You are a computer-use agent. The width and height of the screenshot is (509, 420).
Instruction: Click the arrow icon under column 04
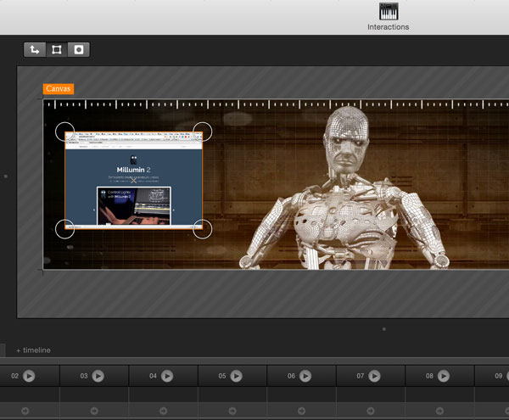pyautogui.click(x=163, y=411)
